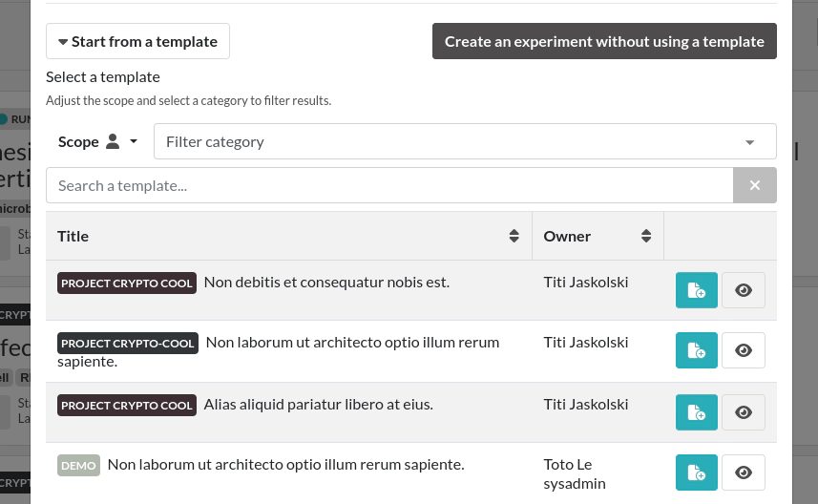Preview the 'Alias aliquid pariatur' template
The image size is (818, 504).
(x=744, y=412)
